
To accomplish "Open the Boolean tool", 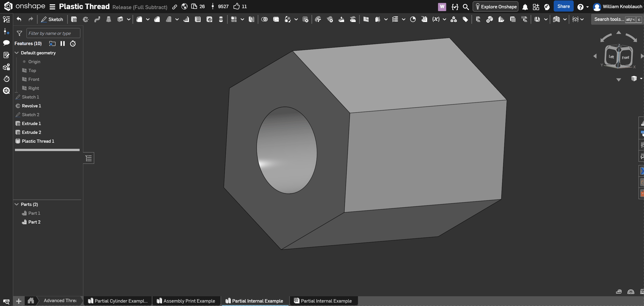I will [264, 19].
